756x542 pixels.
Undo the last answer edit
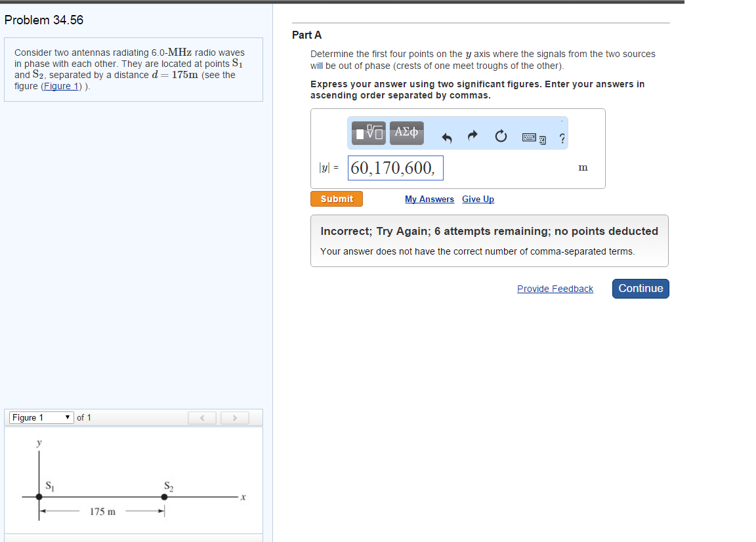tap(447, 138)
